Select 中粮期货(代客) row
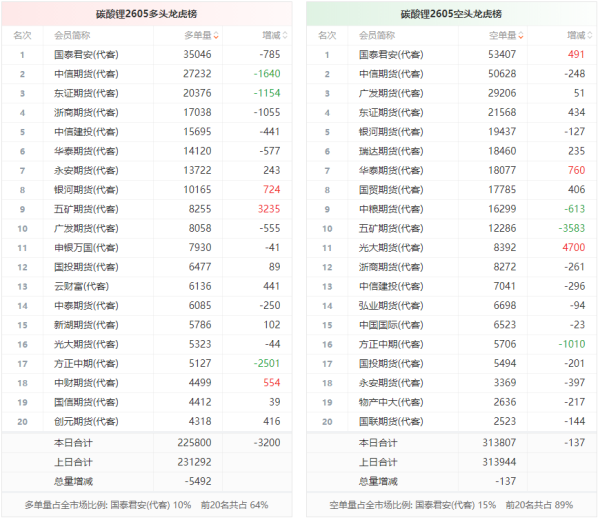This screenshot has width=600, height=520. click(x=452, y=209)
